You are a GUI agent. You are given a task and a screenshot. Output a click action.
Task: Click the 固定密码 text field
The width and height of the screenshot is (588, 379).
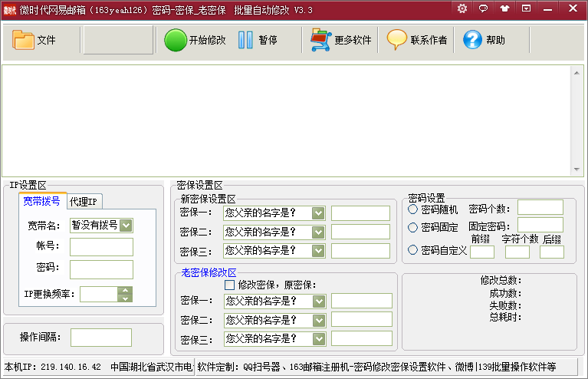[x=540, y=225]
